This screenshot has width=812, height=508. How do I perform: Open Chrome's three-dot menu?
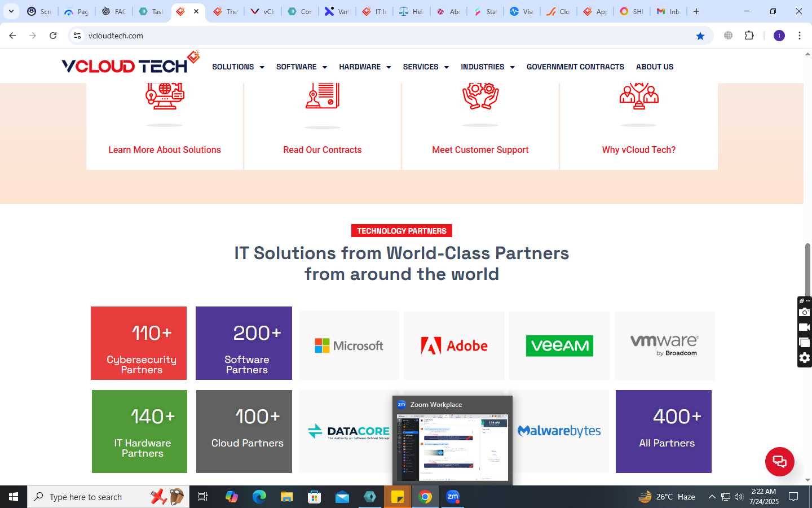tap(800, 36)
